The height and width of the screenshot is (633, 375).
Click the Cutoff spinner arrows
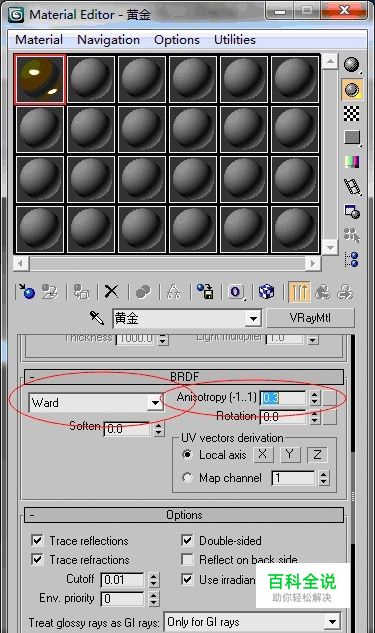coord(153,580)
